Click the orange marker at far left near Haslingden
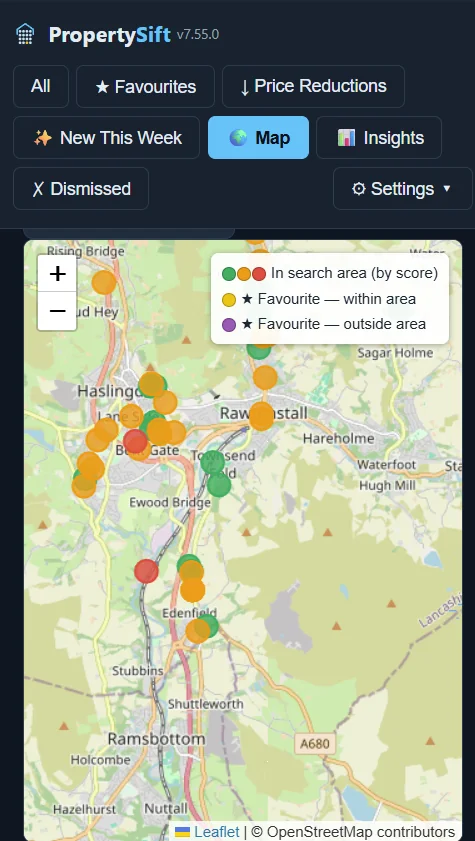 84,486
